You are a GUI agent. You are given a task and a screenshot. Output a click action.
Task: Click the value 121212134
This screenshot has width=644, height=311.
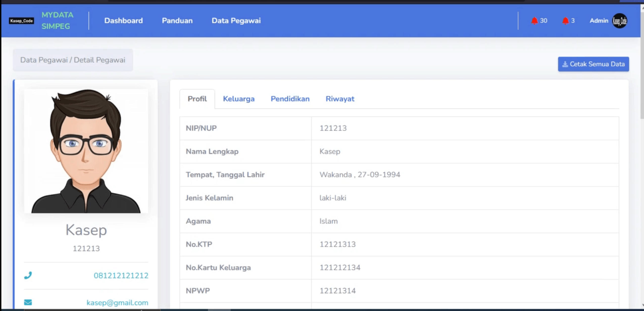340,268
